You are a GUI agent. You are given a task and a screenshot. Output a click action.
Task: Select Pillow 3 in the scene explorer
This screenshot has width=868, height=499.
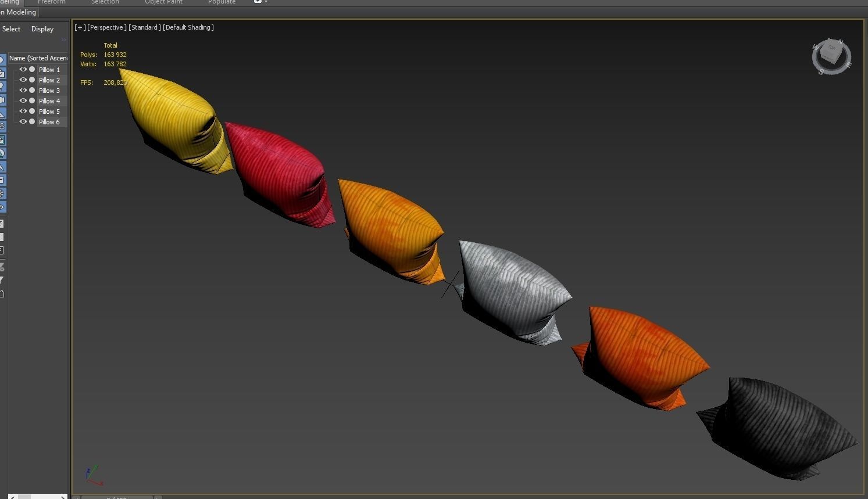tap(49, 91)
